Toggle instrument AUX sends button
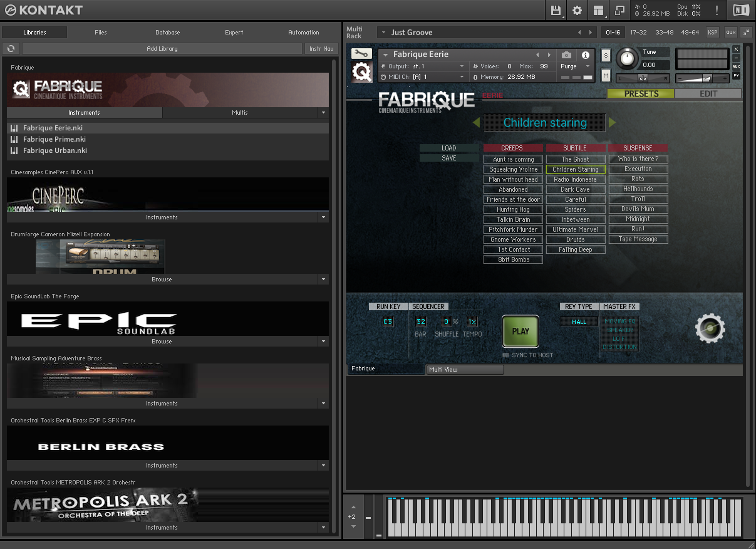Viewport: 756px width, 549px height. tap(736, 66)
